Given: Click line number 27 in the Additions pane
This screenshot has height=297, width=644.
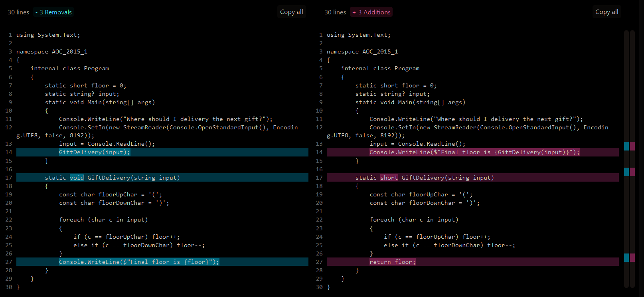Looking at the screenshot, I should pos(319,262).
